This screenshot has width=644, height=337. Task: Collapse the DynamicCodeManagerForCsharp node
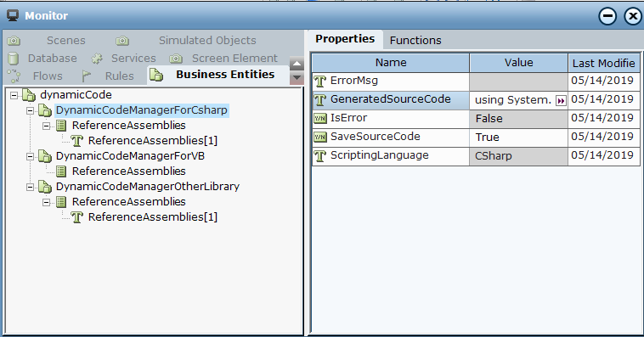(30, 110)
